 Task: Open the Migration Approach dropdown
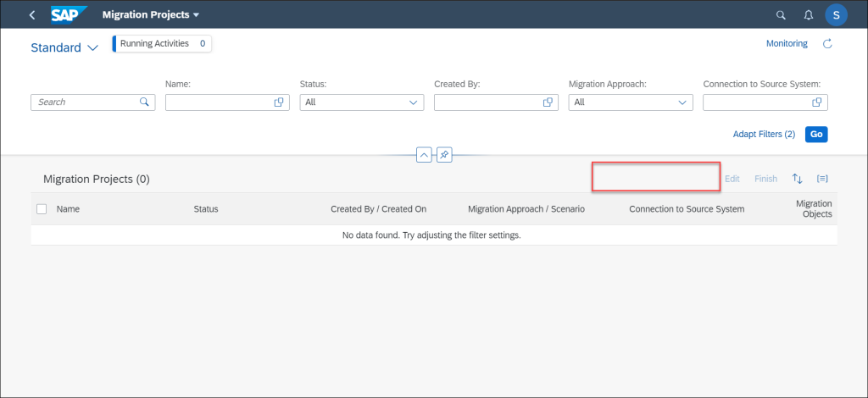[631, 102]
